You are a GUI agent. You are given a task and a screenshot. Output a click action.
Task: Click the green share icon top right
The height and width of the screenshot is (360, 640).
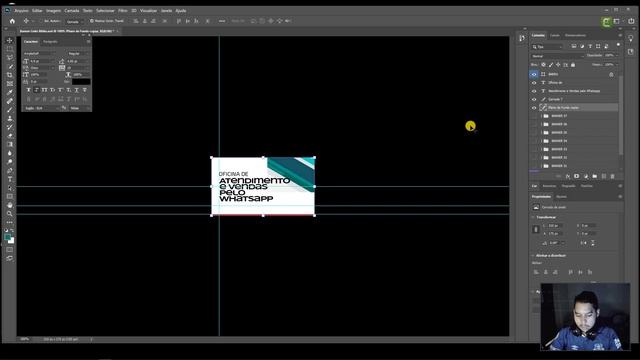pos(606,22)
